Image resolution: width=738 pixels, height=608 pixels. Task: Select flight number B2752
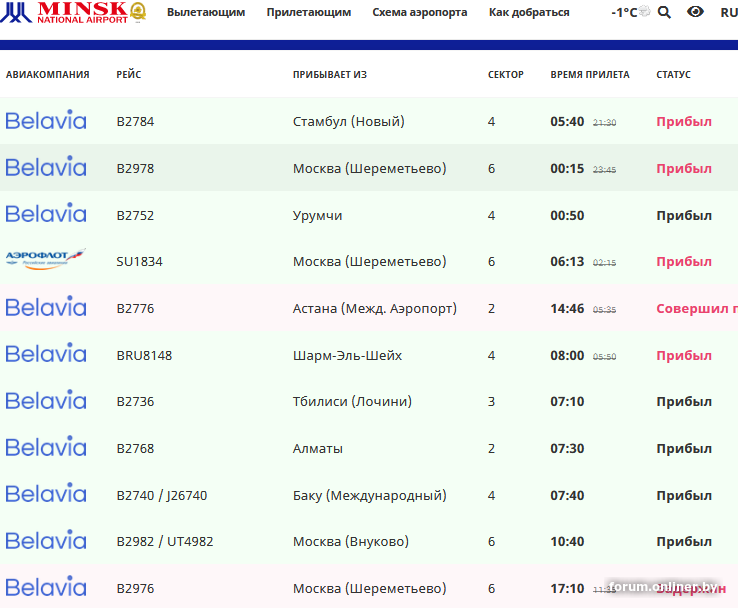[x=135, y=216]
